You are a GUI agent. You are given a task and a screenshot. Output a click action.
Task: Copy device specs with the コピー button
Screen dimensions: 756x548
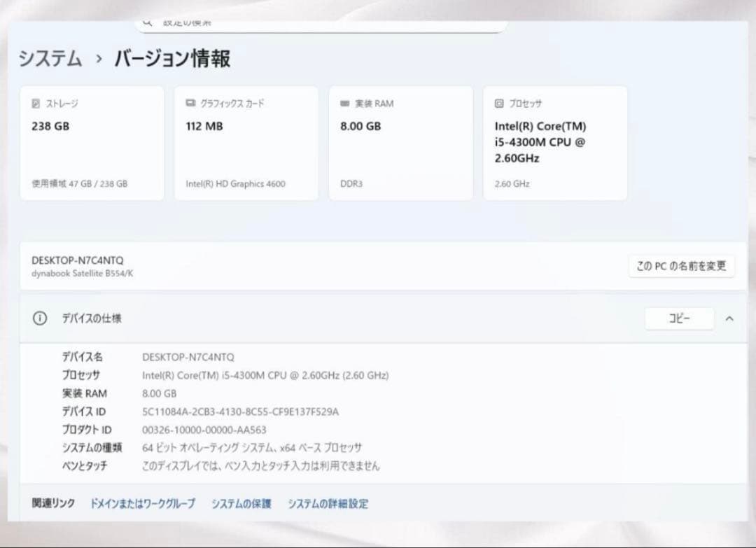tap(678, 318)
